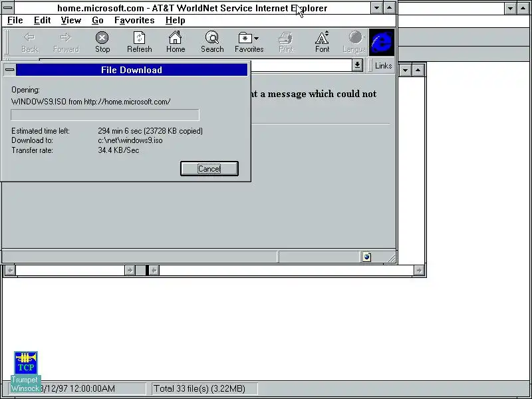Open the Edit menu

[42, 21]
